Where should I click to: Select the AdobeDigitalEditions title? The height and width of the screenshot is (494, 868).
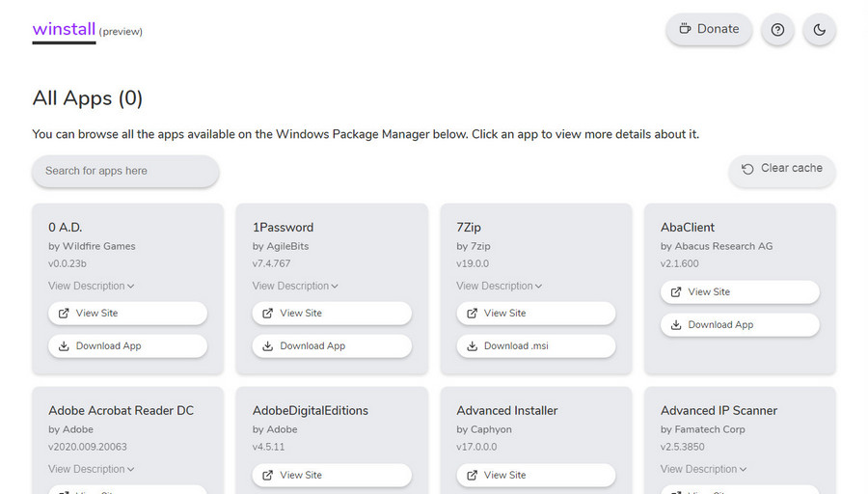pos(311,410)
